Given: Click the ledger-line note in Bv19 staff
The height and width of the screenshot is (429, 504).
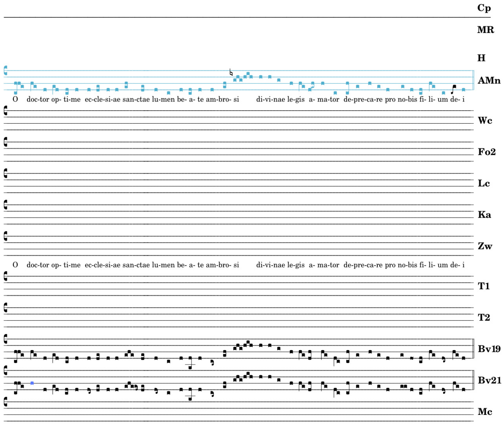Looking at the screenshot, I should [x=190, y=365].
